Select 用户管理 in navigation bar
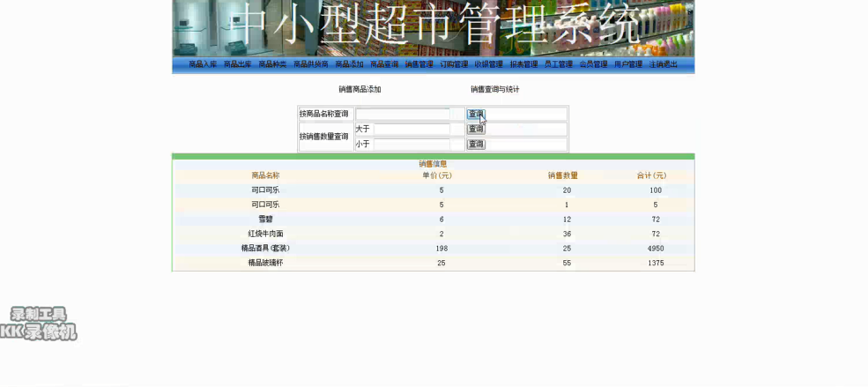This screenshot has width=868, height=387. (x=628, y=64)
